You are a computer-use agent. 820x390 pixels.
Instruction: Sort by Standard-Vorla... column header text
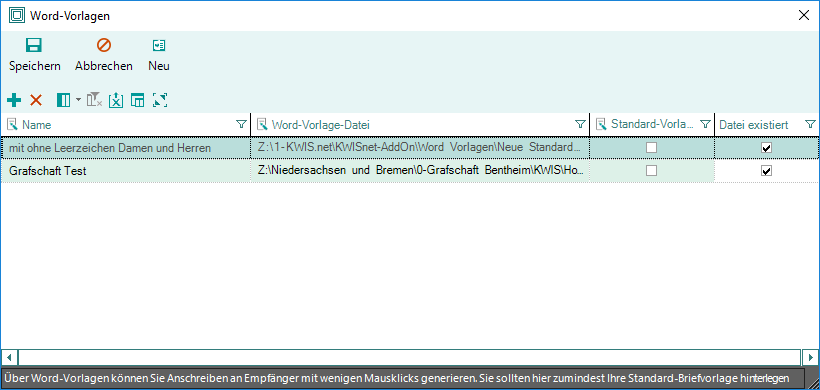pos(652,125)
